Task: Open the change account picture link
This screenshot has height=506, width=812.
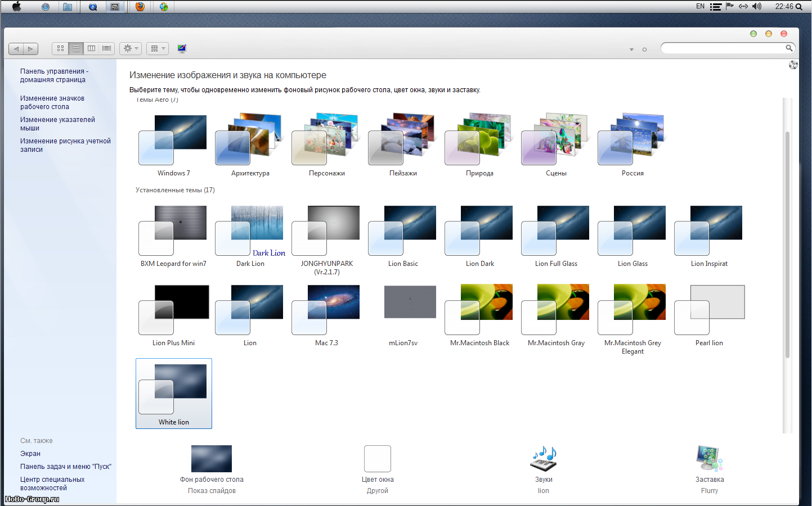Action: (x=65, y=145)
